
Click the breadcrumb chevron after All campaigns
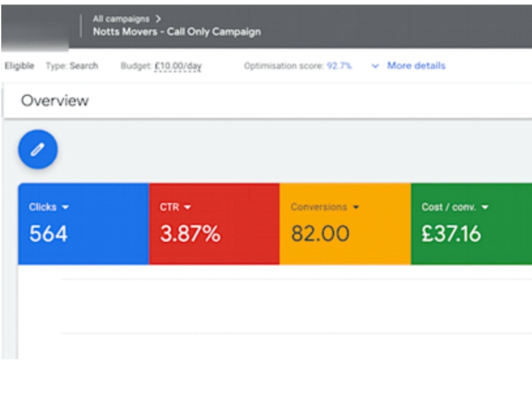[x=158, y=19]
